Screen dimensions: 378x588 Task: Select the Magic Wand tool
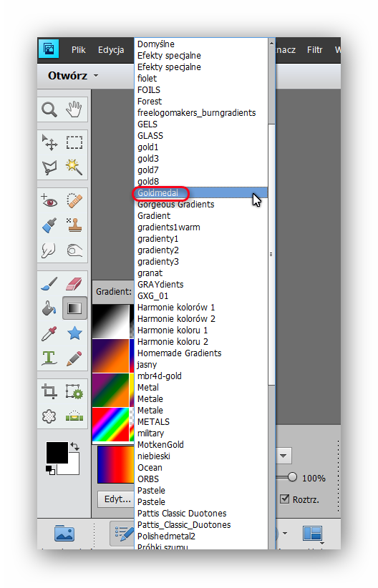[74, 167]
